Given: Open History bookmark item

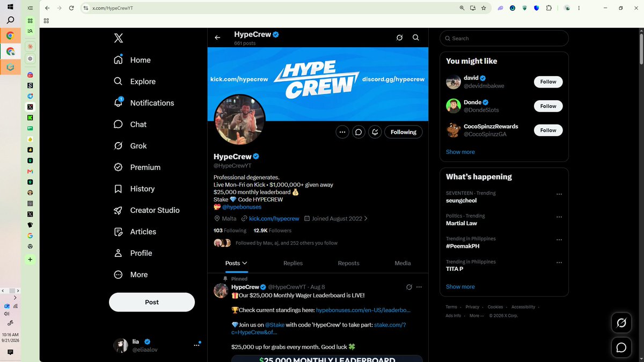Looking at the screenshot, I should click(x=134, y=189).
